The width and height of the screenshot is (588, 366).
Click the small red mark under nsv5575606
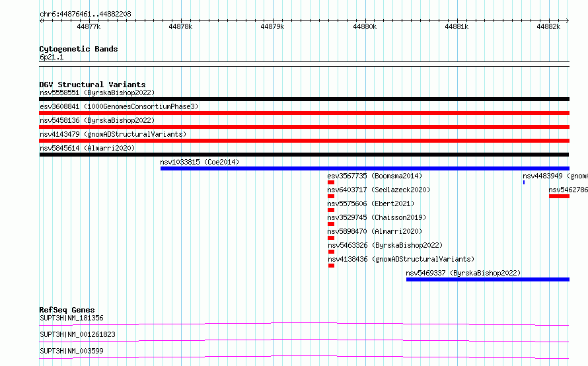pyautogui.click(x=331, y=210)
